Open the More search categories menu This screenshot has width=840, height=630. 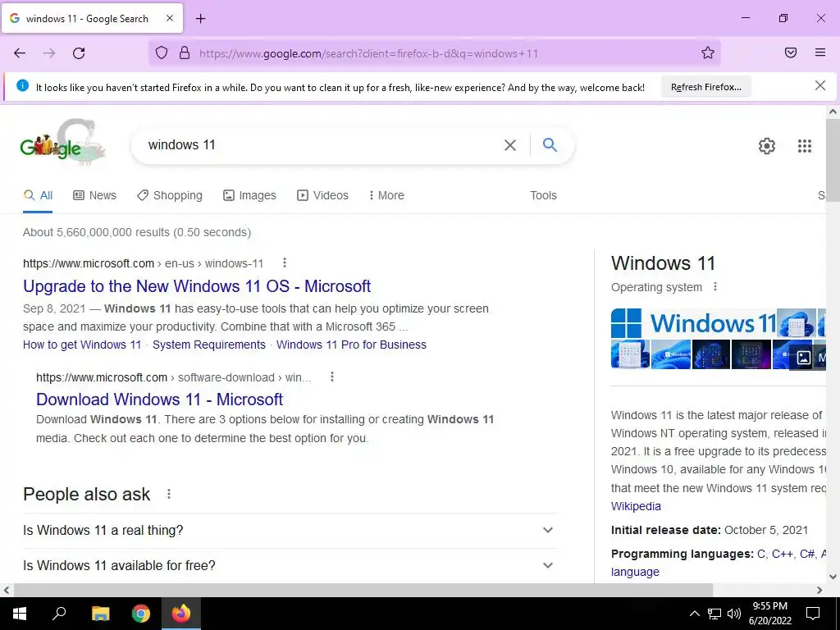386,195
